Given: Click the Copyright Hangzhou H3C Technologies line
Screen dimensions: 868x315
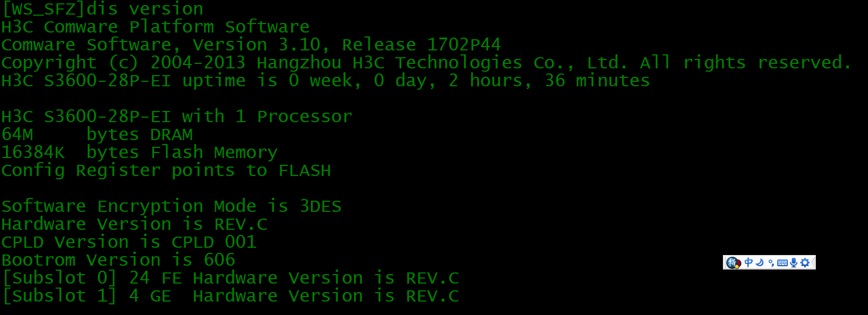Looking at the screenshot, I should tap(426, 63).
